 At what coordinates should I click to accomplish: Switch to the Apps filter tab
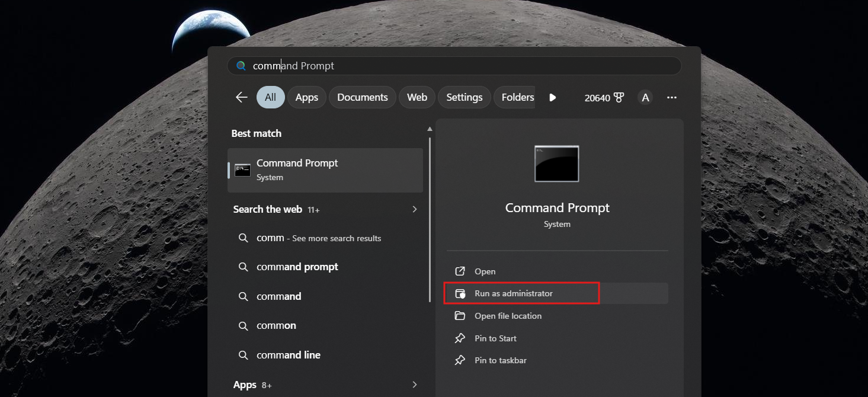[307, 97]
